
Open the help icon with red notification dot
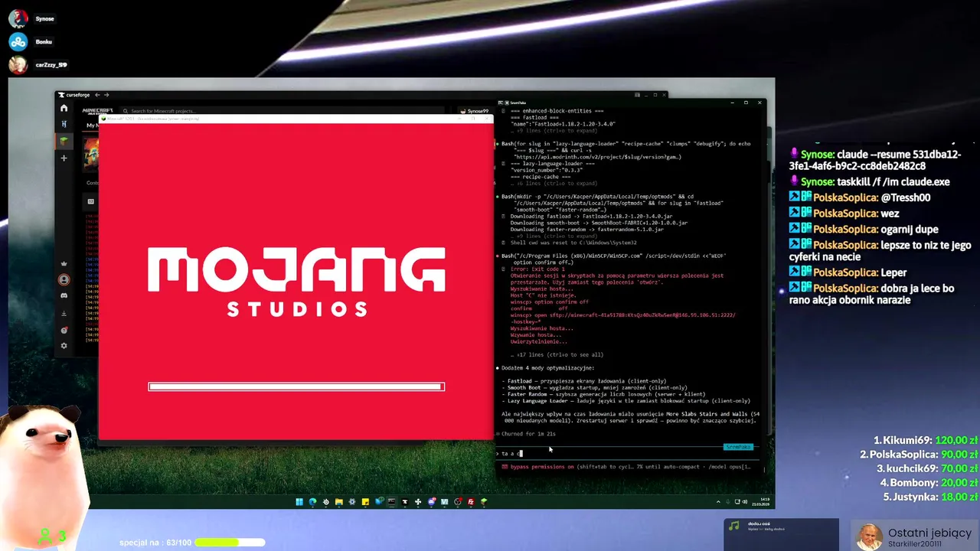[64, 330]
